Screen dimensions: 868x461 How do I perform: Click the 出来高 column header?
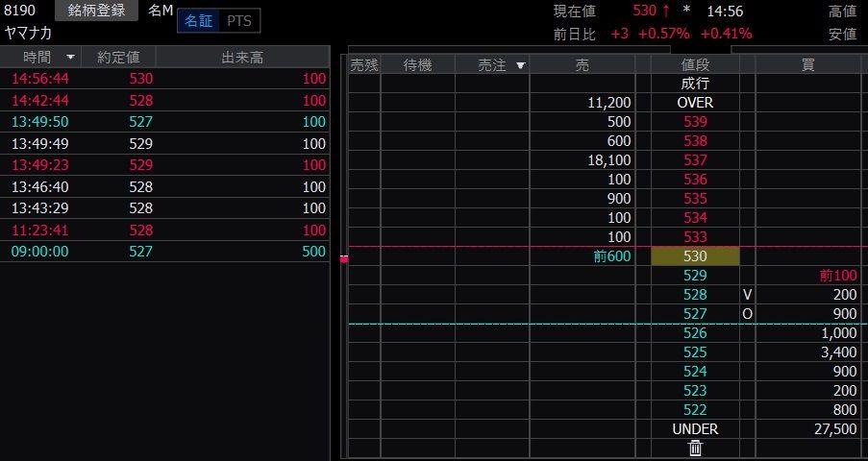pyautogui.click(x=241, y=58)
